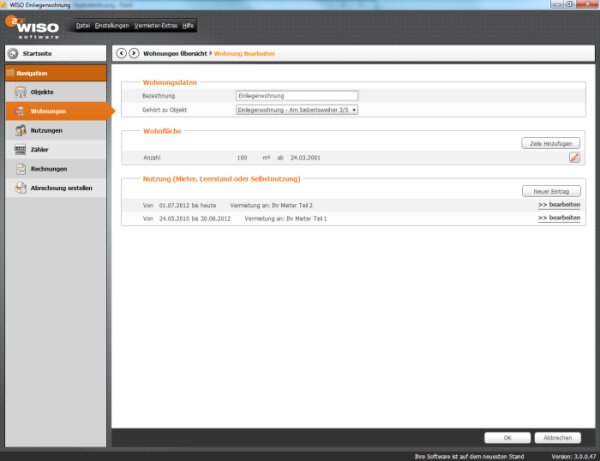The height and width of the screenshot is (461, 600).
Task: Click the Neuer Eintrag button
Action: tap(551, 191)
